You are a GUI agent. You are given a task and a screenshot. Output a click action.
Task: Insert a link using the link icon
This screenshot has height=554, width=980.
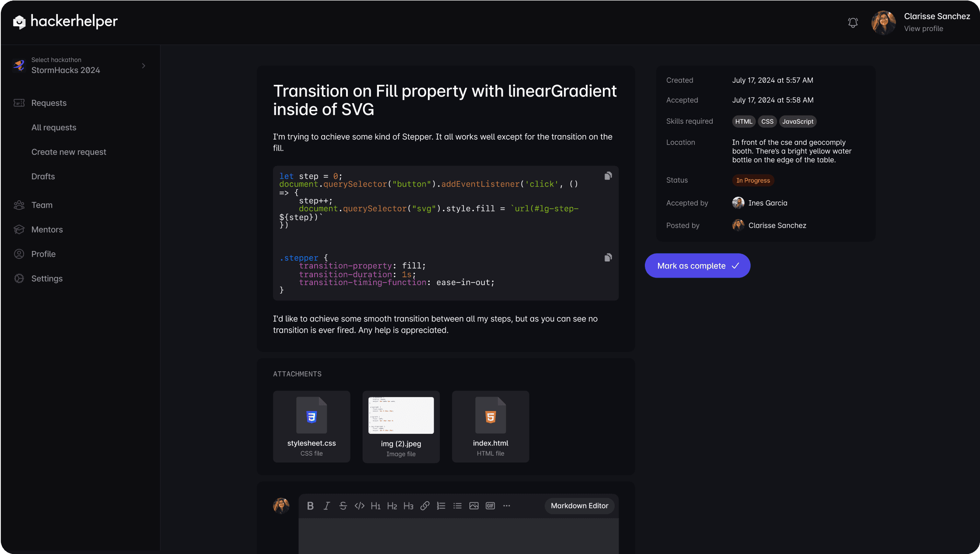425,506
